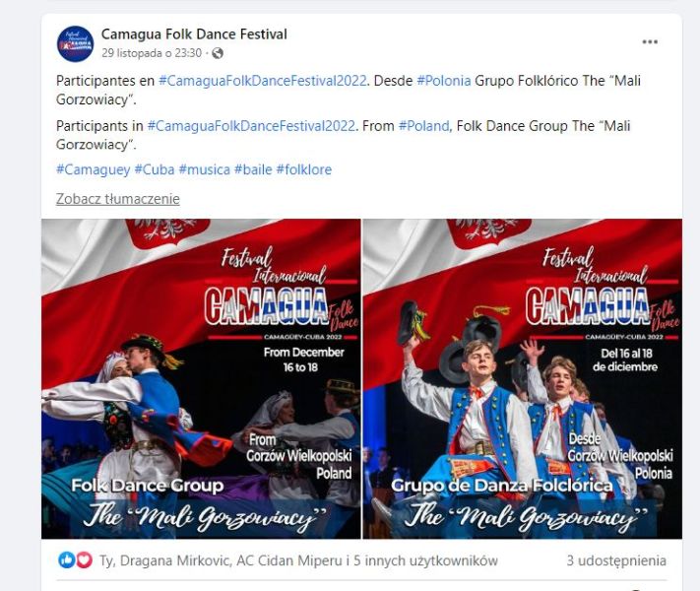
Task: Open the Camagua Folk Dance Festival page name
Action: click(194, 34)
